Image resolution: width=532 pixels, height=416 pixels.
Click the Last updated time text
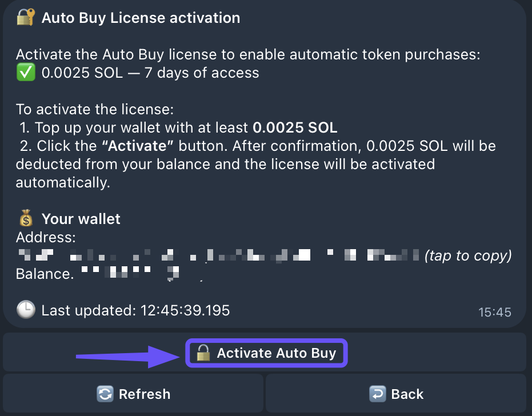point(135,310)
